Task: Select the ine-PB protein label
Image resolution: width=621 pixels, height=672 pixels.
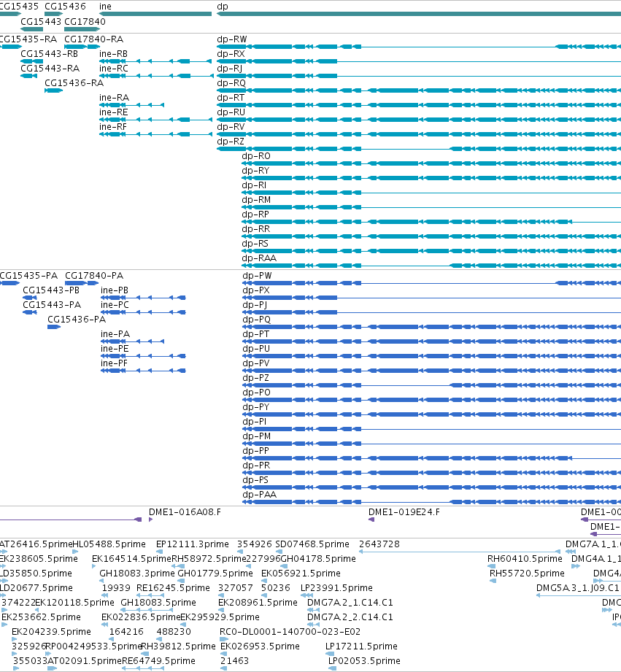Action: [115, 290]
